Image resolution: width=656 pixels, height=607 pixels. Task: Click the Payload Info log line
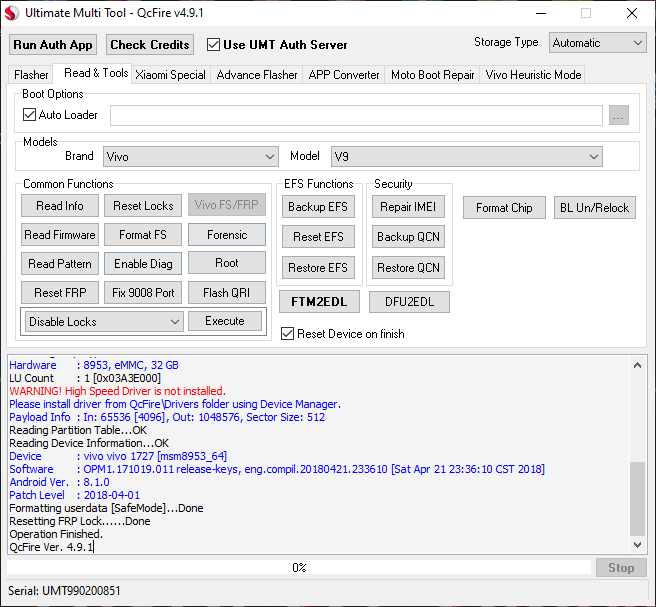click(x=167, y=417)
